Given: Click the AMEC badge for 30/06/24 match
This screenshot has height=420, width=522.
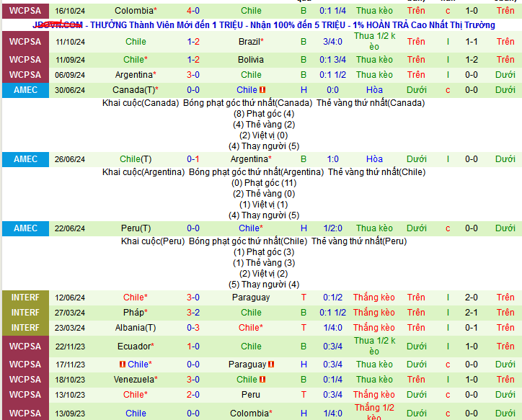Looking at the screenshot, I should pyautogui.click(x=25, y=90).
